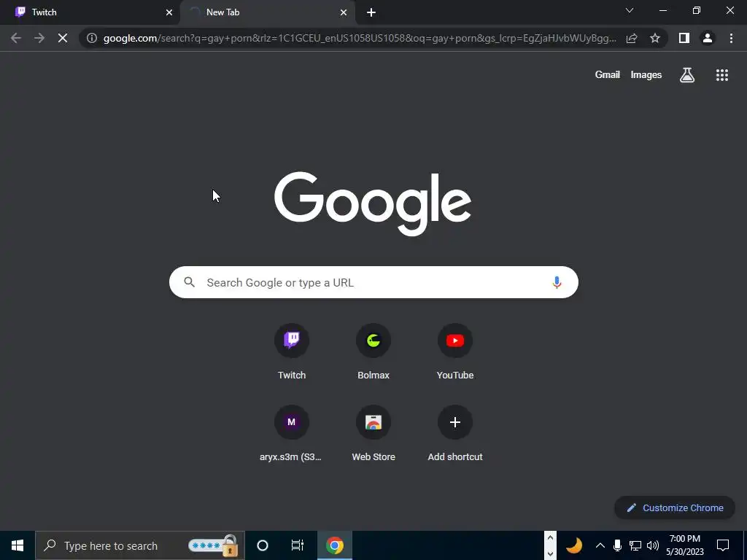Viewport: 747px width, 560px height.
Task: Share this page icon
Action: click(x=632, y=38)
